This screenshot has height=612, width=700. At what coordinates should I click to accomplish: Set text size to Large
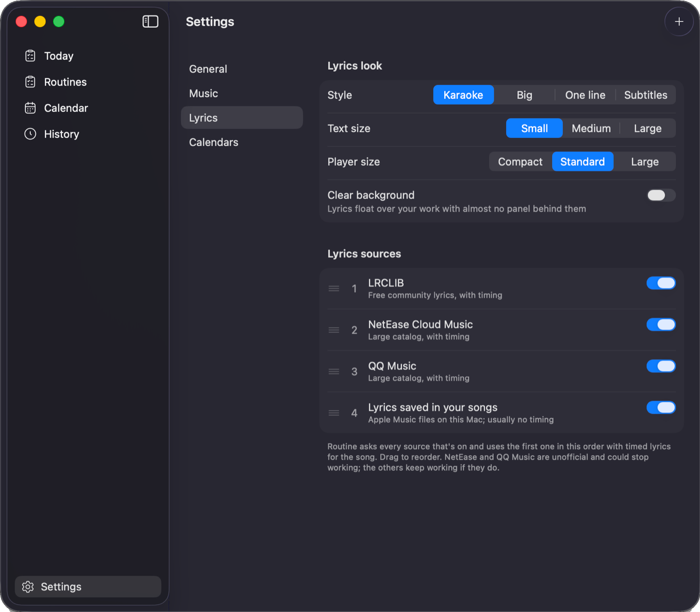[x=648, y=129]
